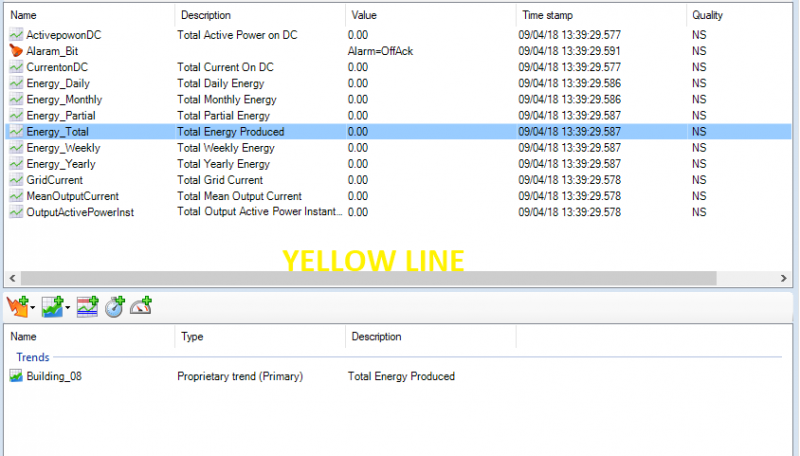Click the add gauge meter icon
Viewport: 800px width, 456px height.
(141, 306)
